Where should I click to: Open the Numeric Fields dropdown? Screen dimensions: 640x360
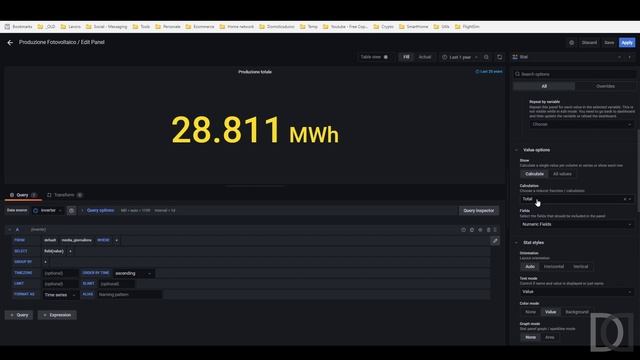pos(576,224)
